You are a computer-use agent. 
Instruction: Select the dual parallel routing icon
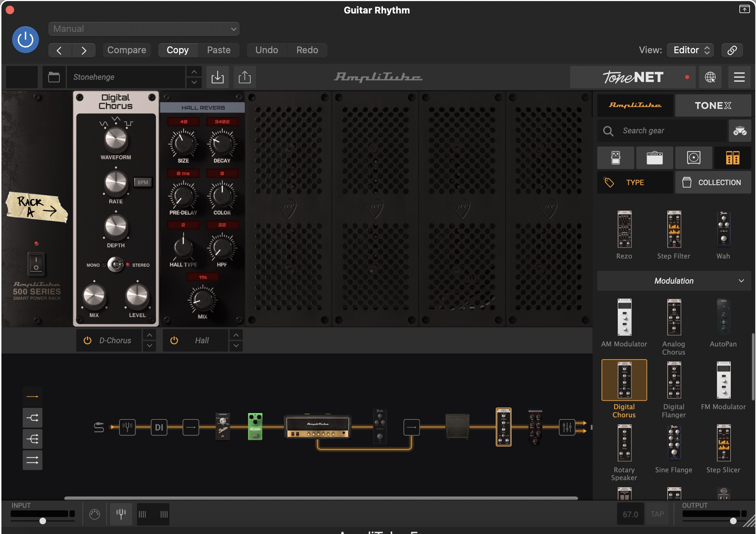32,460
